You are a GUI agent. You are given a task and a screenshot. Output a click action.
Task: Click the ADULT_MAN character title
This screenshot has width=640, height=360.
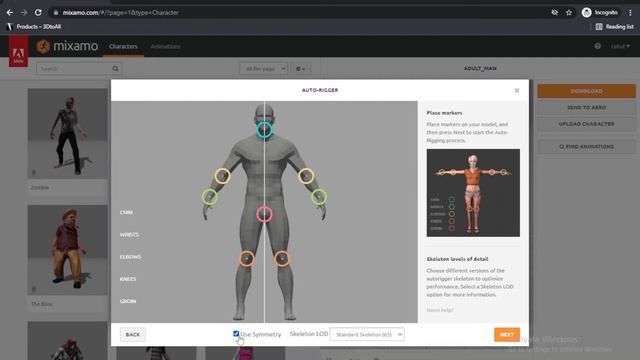[x=480, y=69]
